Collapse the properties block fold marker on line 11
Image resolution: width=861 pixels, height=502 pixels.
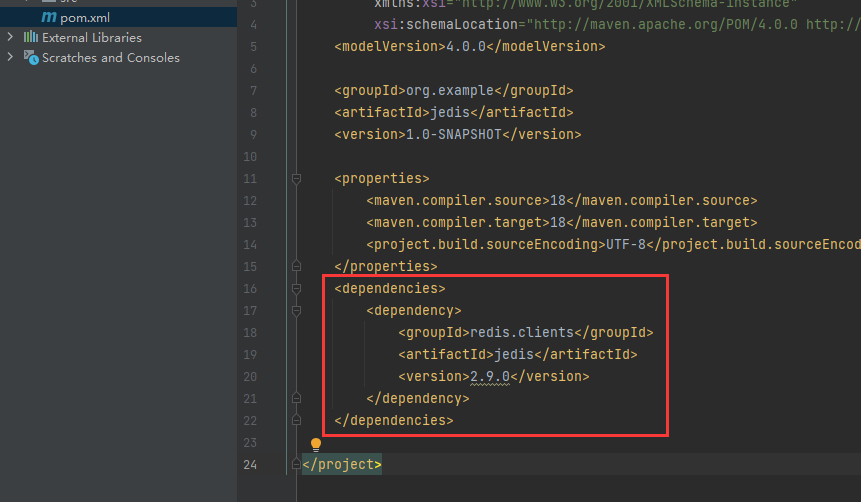[296, 179]
